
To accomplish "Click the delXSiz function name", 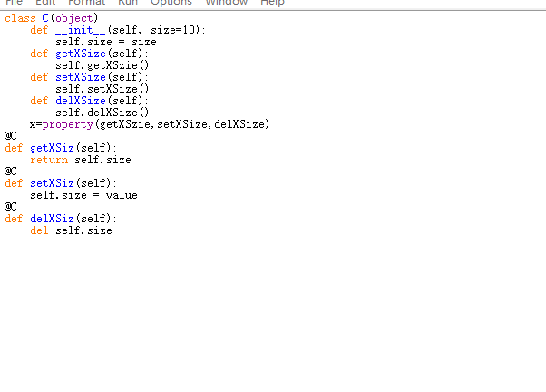I will coord(52,219).
